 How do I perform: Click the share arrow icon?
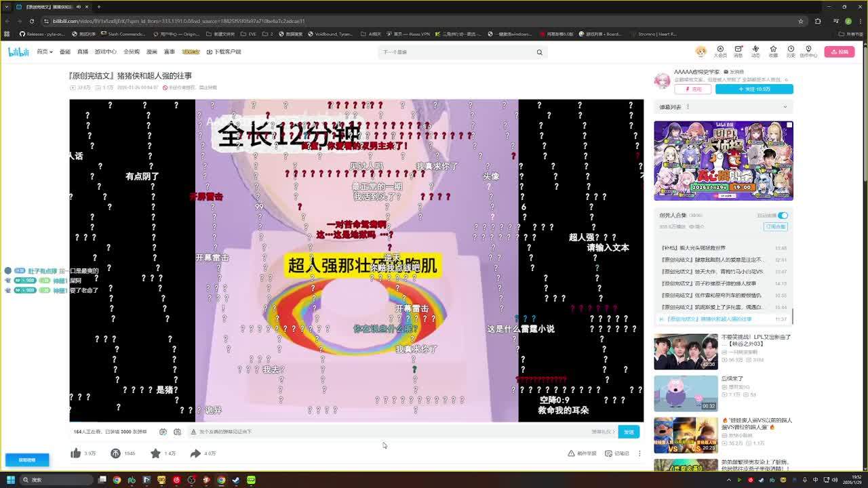coord(195,453)
